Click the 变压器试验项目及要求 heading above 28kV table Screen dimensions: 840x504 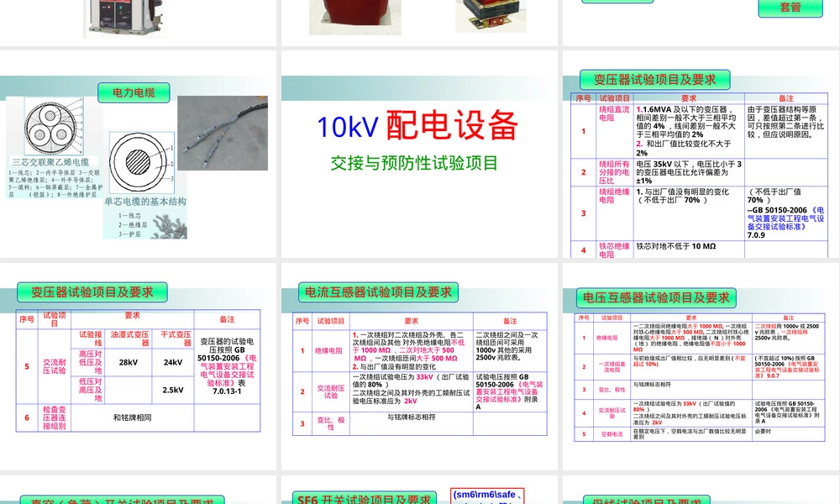(92, 292)
